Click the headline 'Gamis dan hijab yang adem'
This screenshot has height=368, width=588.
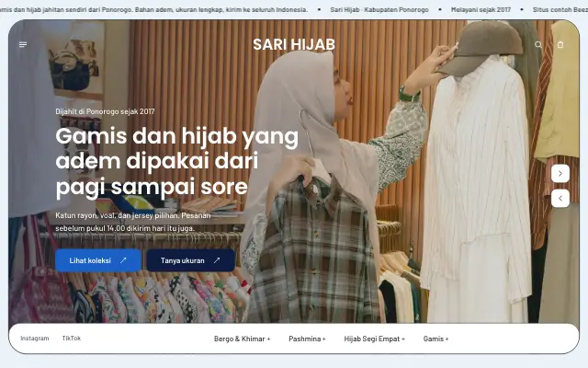177,161
